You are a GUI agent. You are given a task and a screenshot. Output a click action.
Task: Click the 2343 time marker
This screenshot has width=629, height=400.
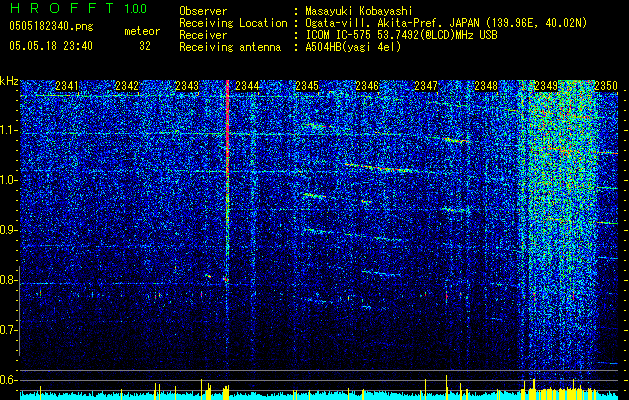coord(187,86)
